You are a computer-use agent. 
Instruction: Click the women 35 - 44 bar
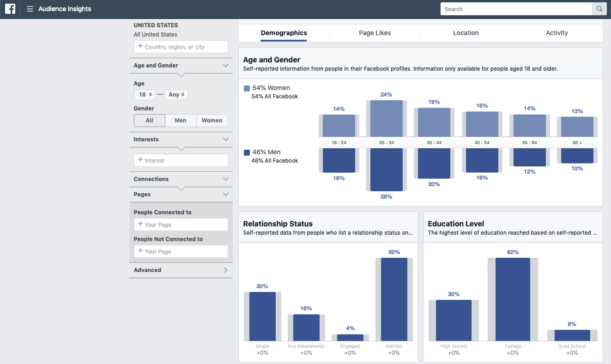[434, 122]
